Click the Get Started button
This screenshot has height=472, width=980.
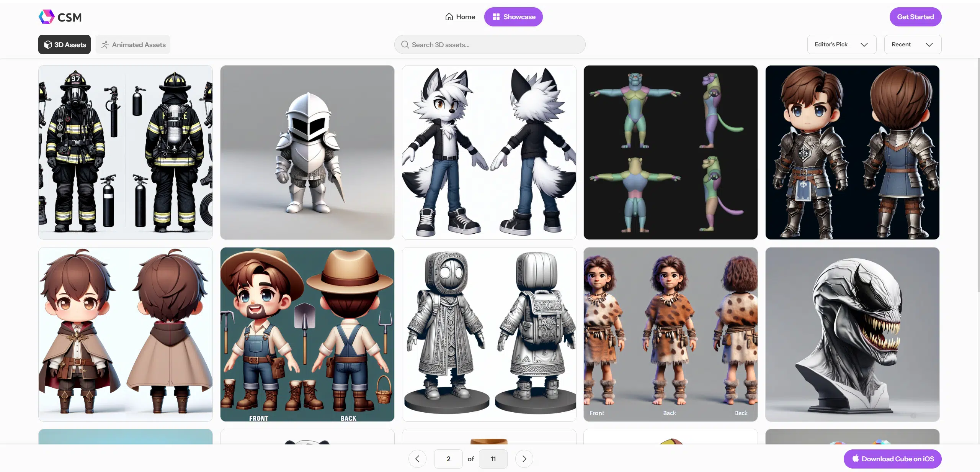915,17
